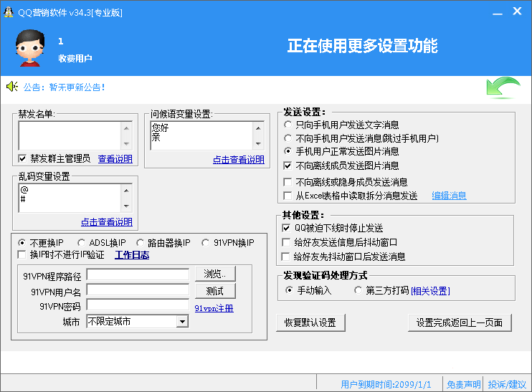The image size is (532, 392).
Task: Open the 编辑消息 link
Action: 450,196
